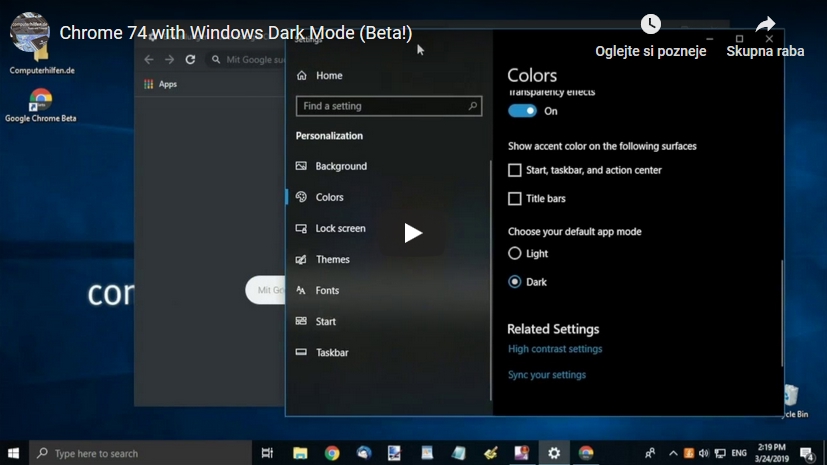This screenshot has width=827, height=465.
Task: Play the video with the center play button
Action: (413, 233)
